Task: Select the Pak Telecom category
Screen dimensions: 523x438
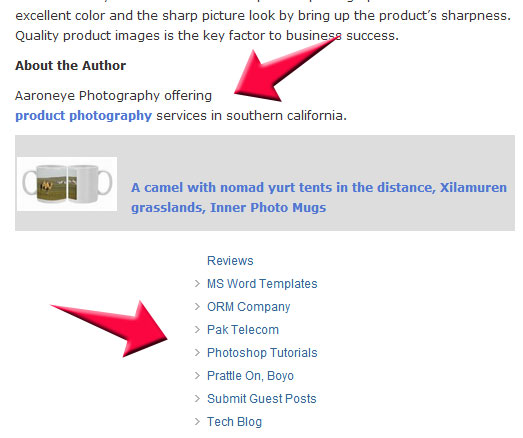Action: click(x=243, y=330)
